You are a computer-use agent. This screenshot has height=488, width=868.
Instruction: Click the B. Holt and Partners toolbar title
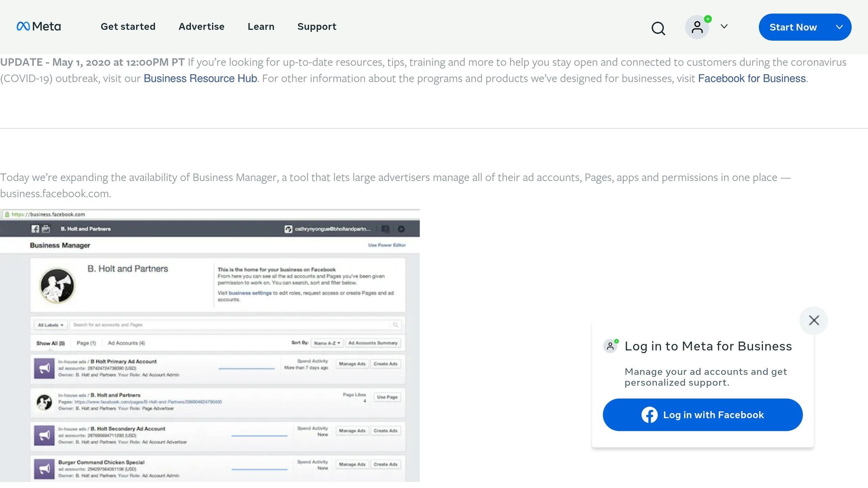pos(86,229)
